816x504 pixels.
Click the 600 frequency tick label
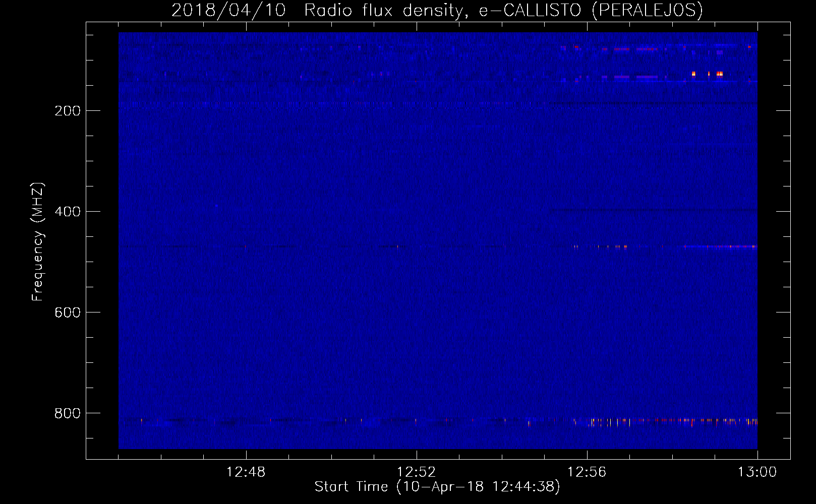point(68,312)
